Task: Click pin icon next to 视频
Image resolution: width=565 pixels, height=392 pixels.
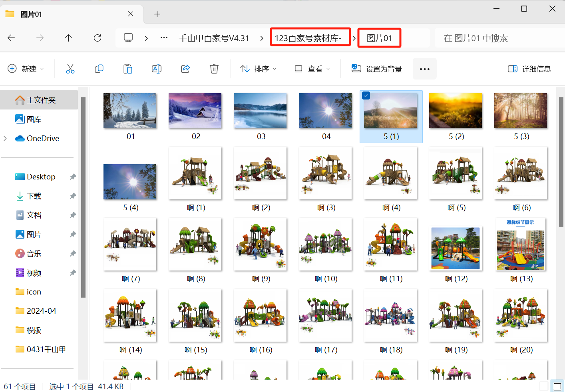Action: (x=73, y=273)
